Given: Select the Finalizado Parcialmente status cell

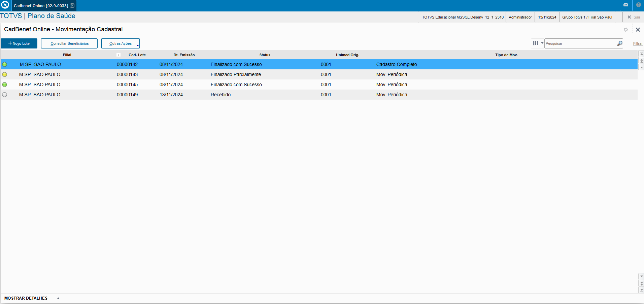Looking at the screenshot, I should [x=236, y=74].
